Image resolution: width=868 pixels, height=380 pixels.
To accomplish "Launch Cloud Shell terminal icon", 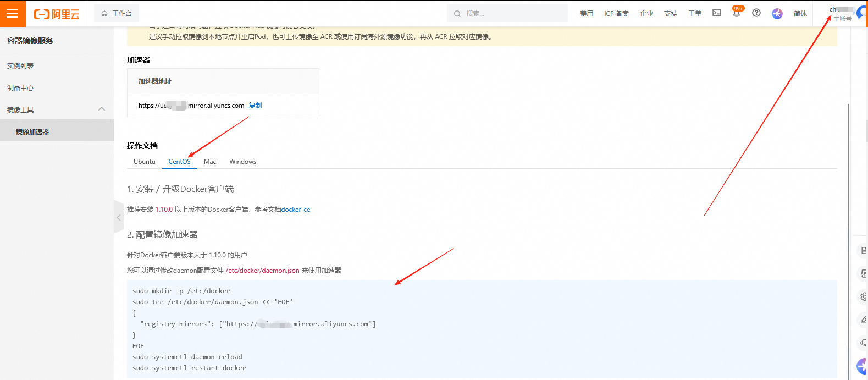I will point(717,13).
